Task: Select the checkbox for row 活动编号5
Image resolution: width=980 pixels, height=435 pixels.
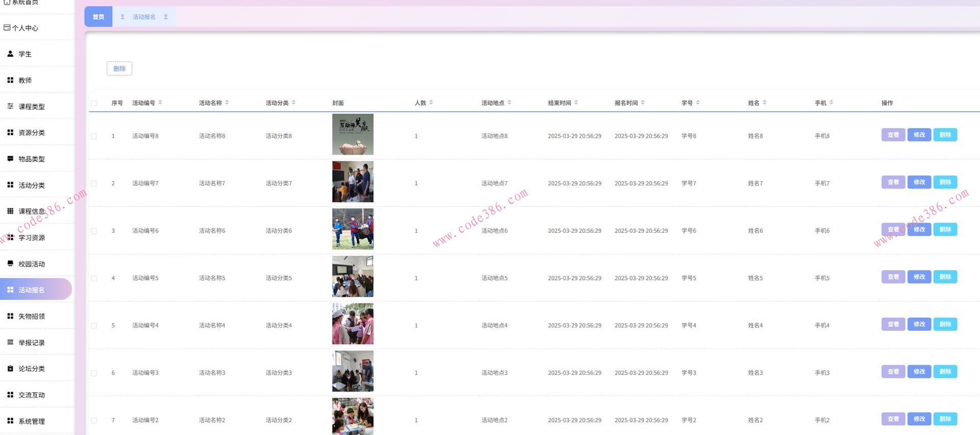Action: 94,278
